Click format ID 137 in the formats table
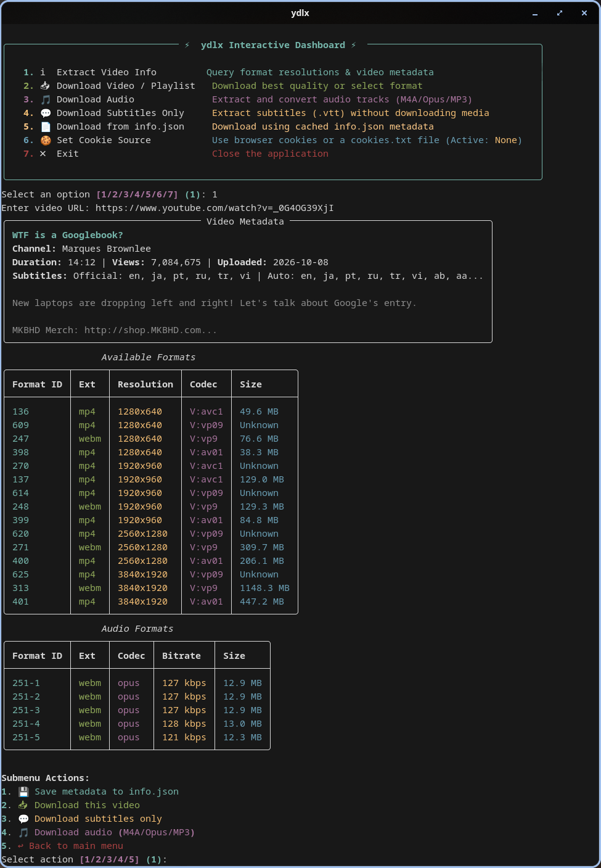This screenshot has width=601, height=868. pyautogui.click(x=20, y=479)
